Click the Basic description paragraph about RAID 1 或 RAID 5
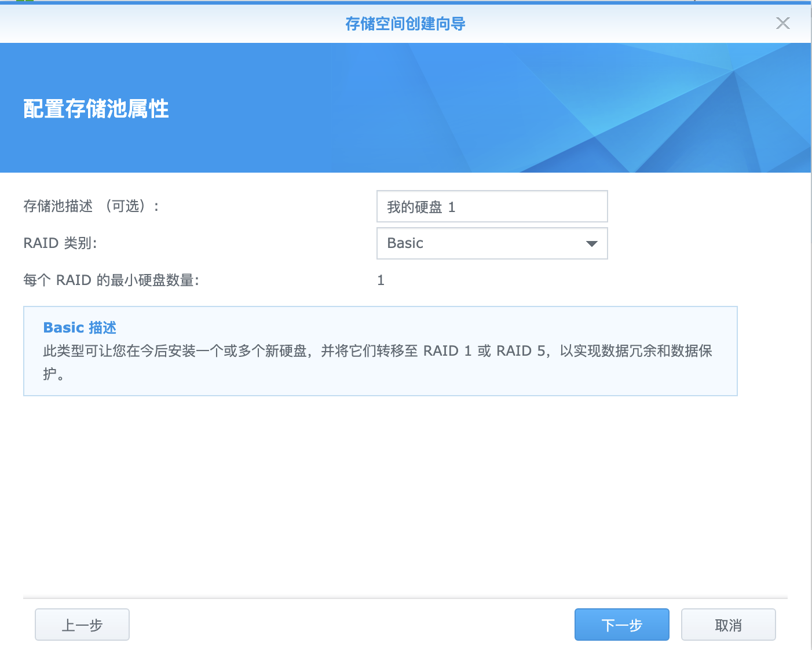Viewport: 812px width, 650px height. pyautogui.click(x=378, y=362)
